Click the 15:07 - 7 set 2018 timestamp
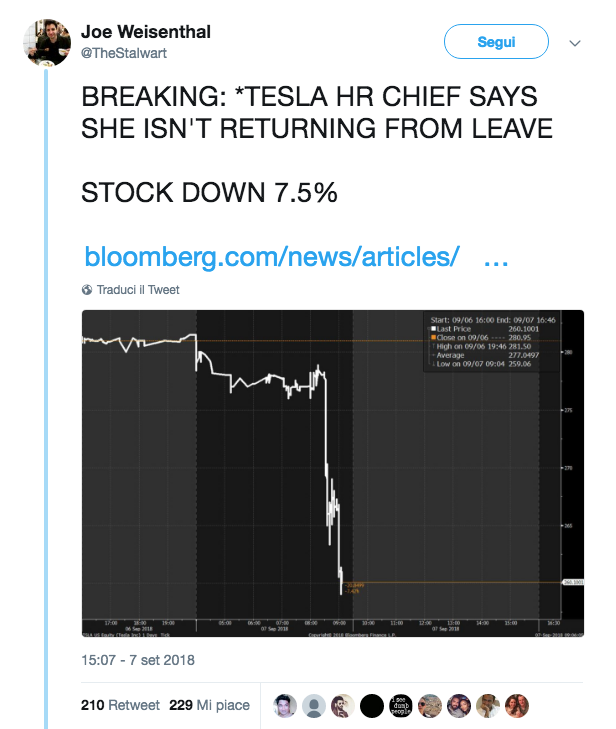 point(137,660)
